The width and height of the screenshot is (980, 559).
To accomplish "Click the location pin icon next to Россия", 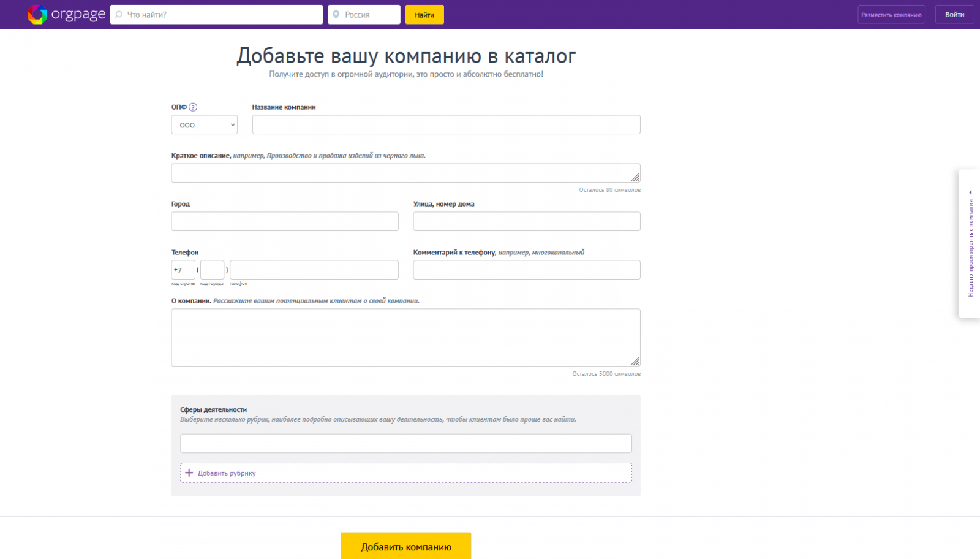I will [336, 14].
